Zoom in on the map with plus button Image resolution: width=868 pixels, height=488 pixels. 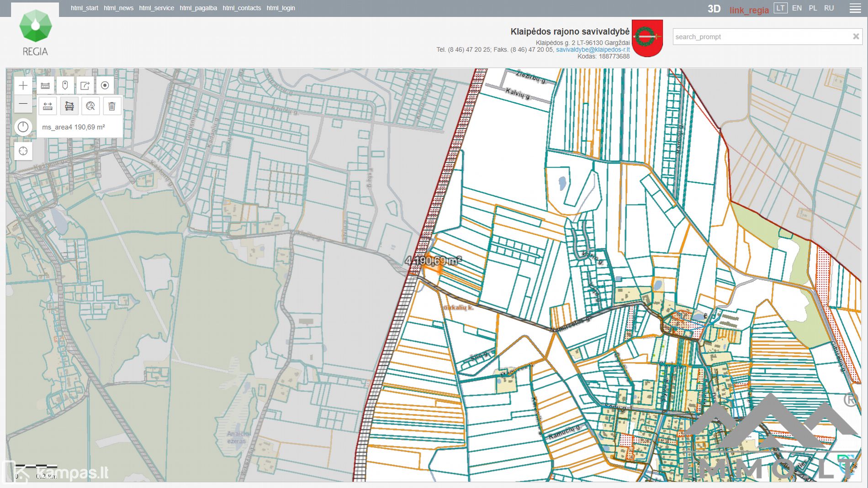(23, 85)
